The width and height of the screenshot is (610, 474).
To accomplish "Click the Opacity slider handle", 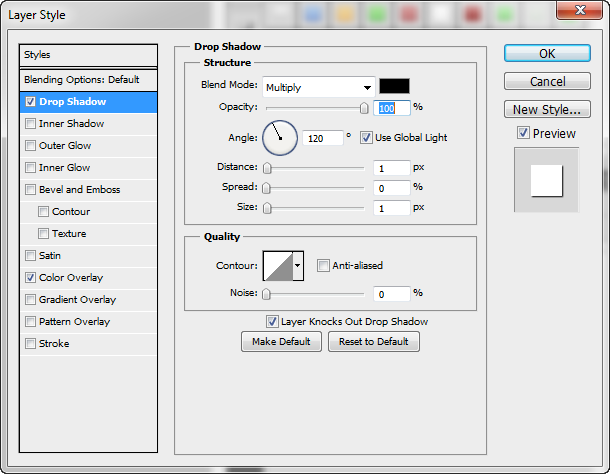I will point(364,108).
